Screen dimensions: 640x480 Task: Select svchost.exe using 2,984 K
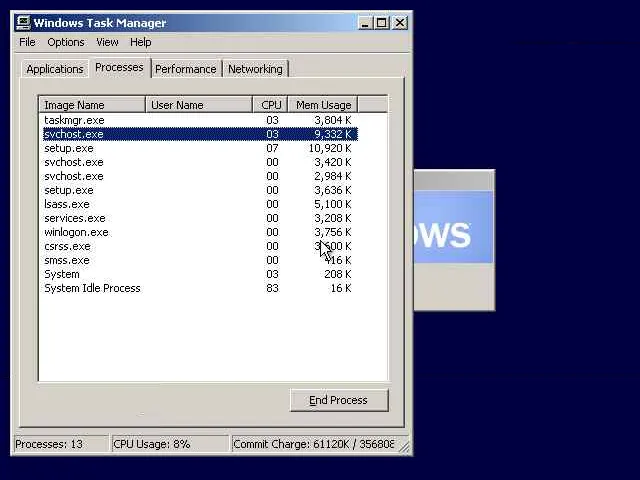(200, 176)
